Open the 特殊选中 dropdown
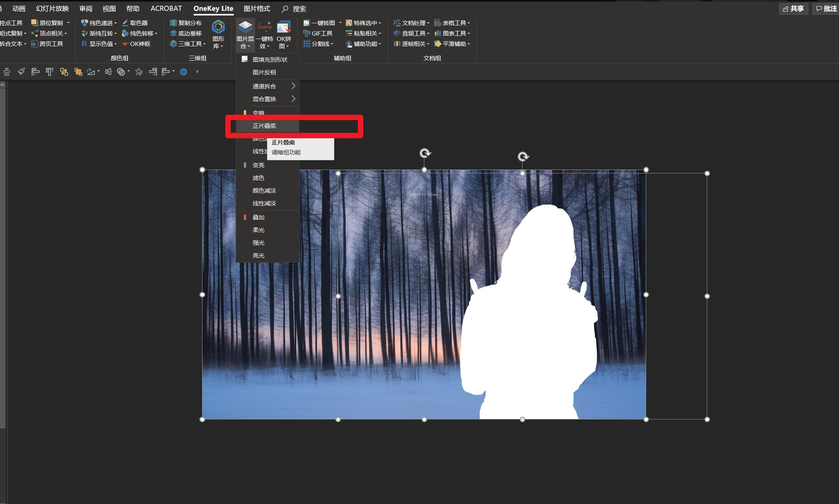The image size is (839, 504). [x=364, y=23]
